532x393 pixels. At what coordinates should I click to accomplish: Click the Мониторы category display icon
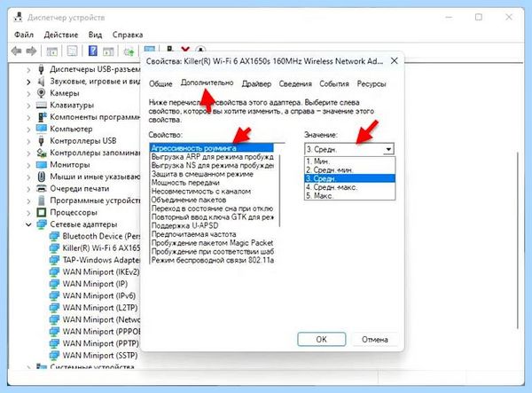(x=42, y=165)
